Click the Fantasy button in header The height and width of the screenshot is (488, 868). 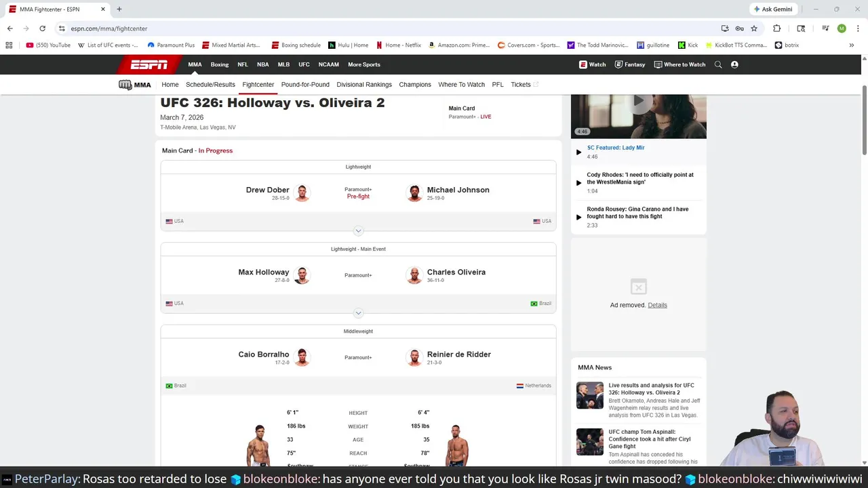pyautogui.click(x=630, y=64)
